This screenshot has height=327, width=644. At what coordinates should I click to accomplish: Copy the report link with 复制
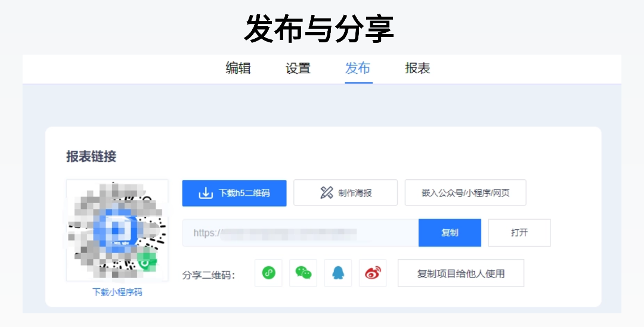point(450,233)
